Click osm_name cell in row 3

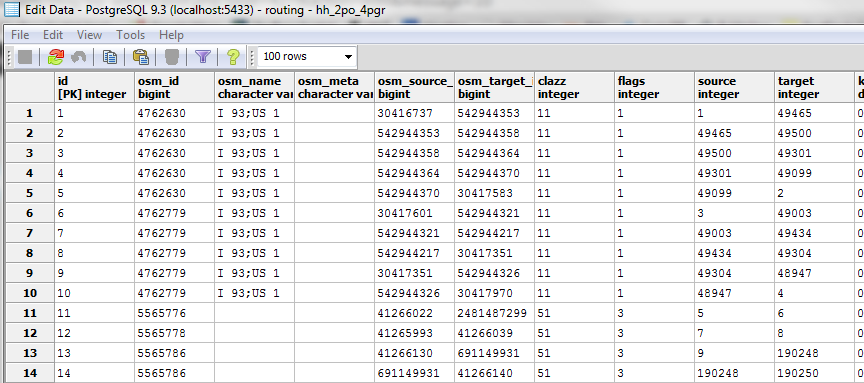(255, 153)
